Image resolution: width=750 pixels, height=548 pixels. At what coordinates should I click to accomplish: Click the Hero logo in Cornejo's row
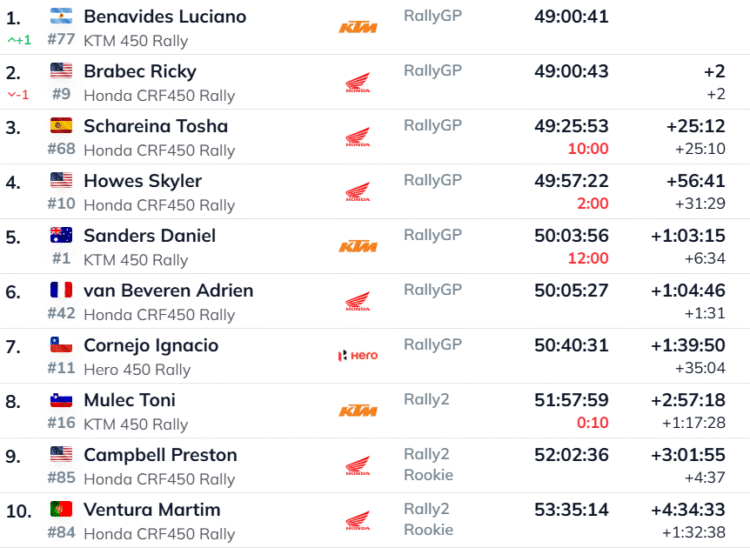[x=358, y=355]
